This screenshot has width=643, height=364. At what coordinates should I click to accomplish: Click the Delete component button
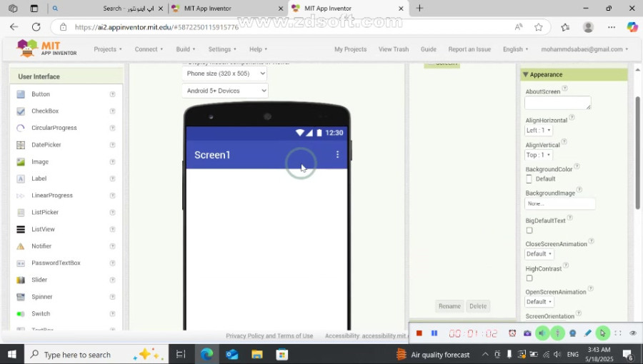click(478, 306)
